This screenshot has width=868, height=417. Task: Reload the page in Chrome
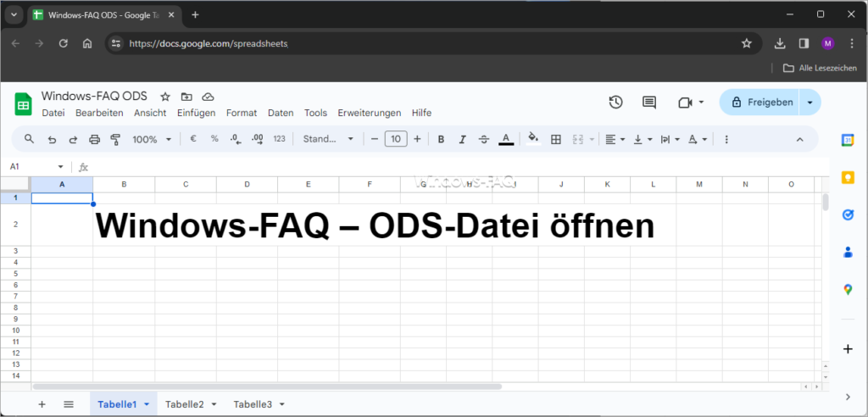[x=63, y=43]
